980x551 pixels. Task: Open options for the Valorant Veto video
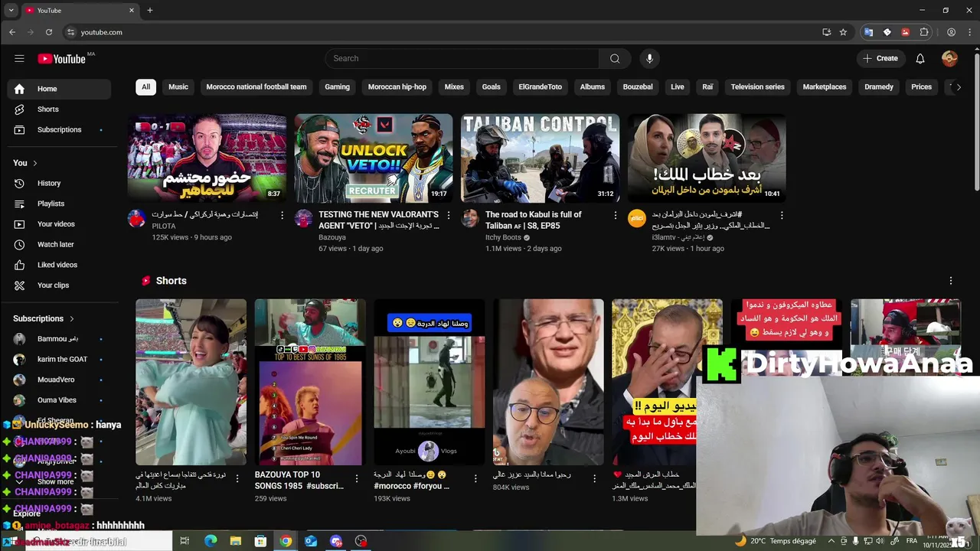pos(449,216)
